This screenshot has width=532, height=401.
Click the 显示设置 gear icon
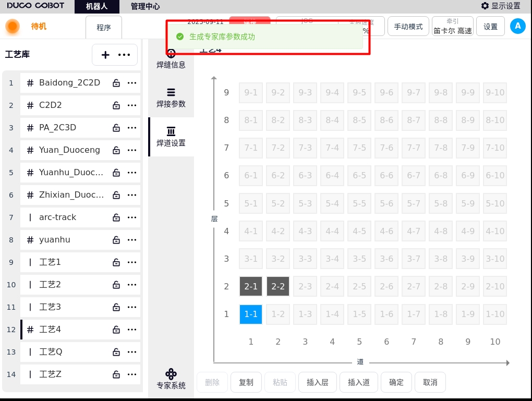click(485, 6)
